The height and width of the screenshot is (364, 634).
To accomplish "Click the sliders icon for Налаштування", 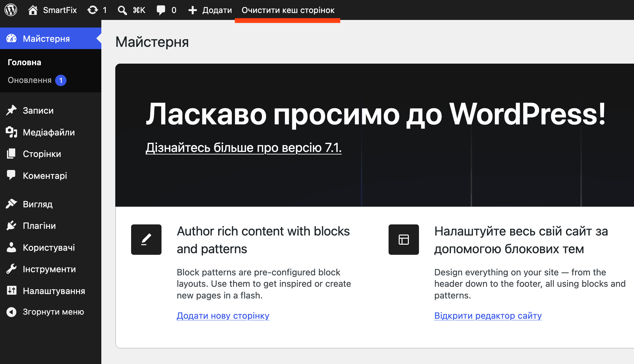I will (x=11, y=290).
